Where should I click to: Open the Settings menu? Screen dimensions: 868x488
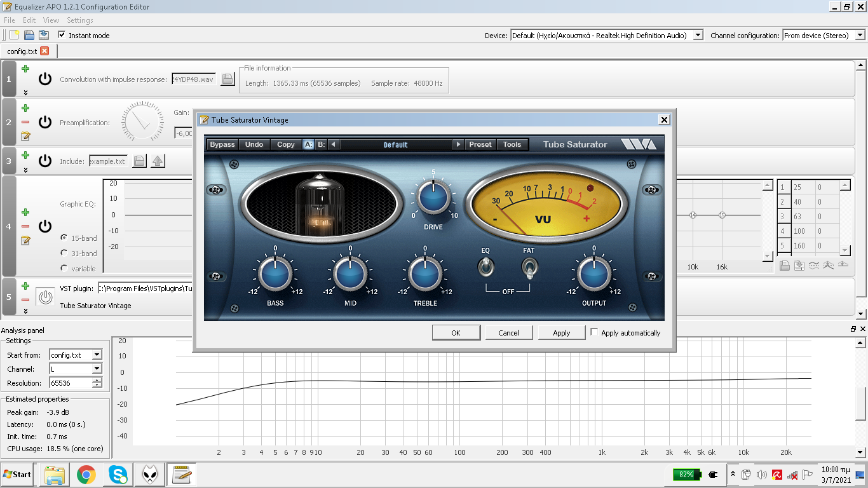(x=80, y=20)
